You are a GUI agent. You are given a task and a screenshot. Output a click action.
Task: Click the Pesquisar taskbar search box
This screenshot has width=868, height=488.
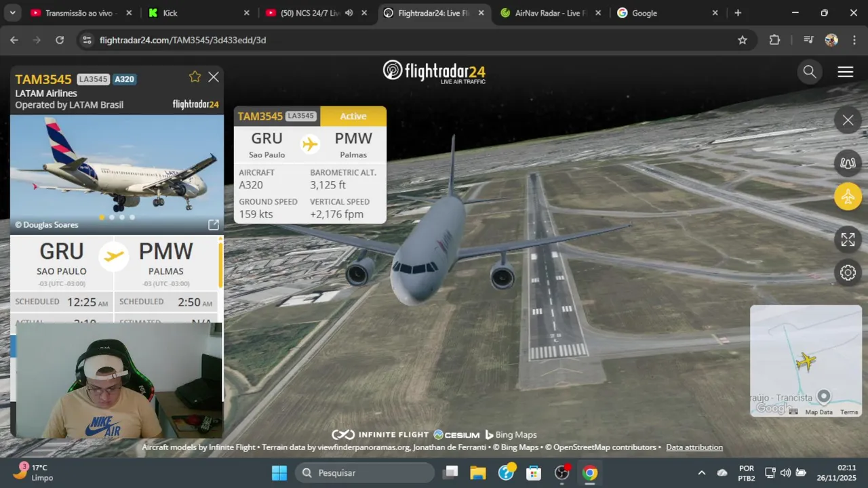(x=365, y=472)
